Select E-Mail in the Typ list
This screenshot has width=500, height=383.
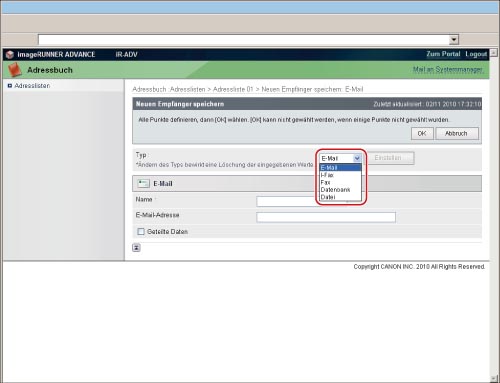340,168
